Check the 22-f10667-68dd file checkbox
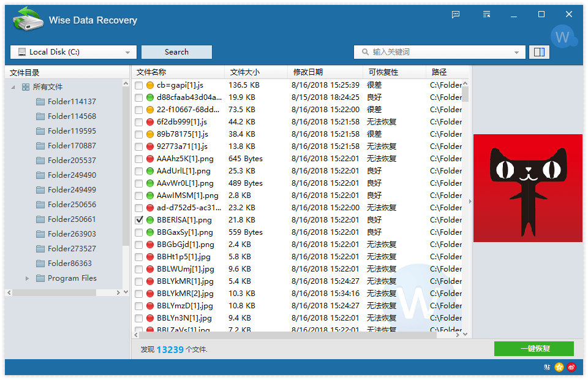This screenshot has height=380, width=588. coord(139,110)
